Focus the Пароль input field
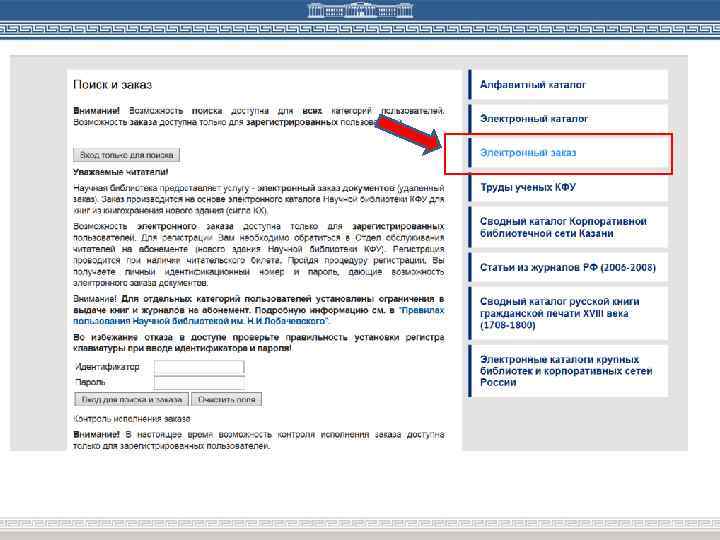The width and height of the screenshot is (720, 540). pos(199,382)
